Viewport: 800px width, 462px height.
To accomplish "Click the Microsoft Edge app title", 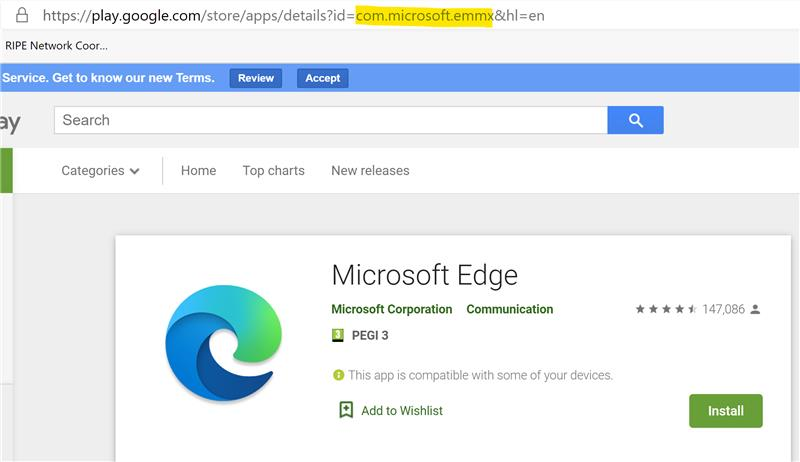I will point(424,275).
